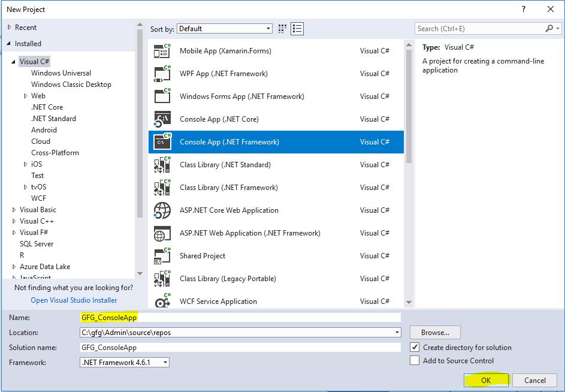Click the Console App (.NET Core) icon
565x392 pixels.
coord(162,119)
